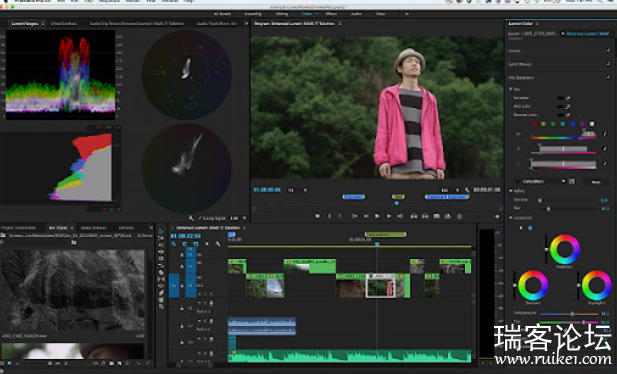
Task: Collapse the Refine section
Action: coord(511,191)
